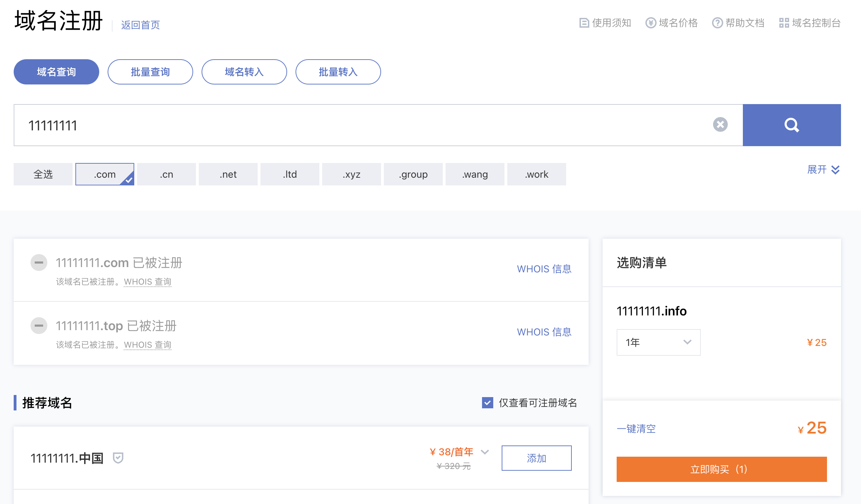Collapse the 11111111.top result with the minus icon
Screen dimensions: 861x504
coord(39,326)
